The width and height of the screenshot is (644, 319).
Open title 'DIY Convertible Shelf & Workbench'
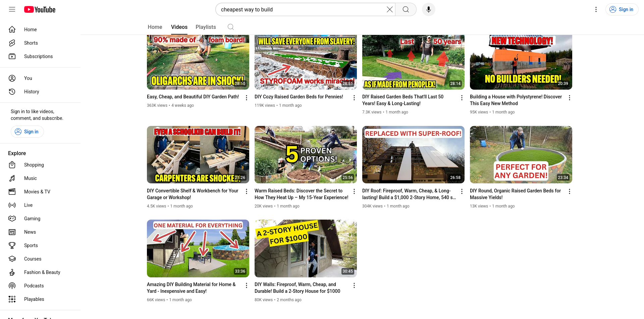[x=193, y=194]
